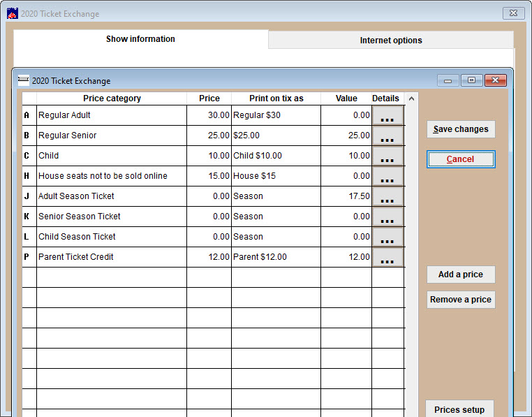Click scrollbar up arrow of price list

click(x=411, y=98)
